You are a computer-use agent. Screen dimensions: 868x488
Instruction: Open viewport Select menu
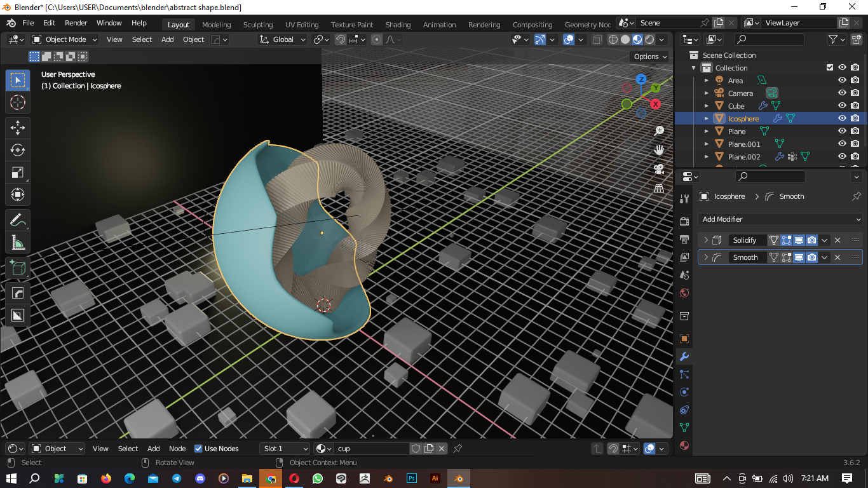point(142,39)
